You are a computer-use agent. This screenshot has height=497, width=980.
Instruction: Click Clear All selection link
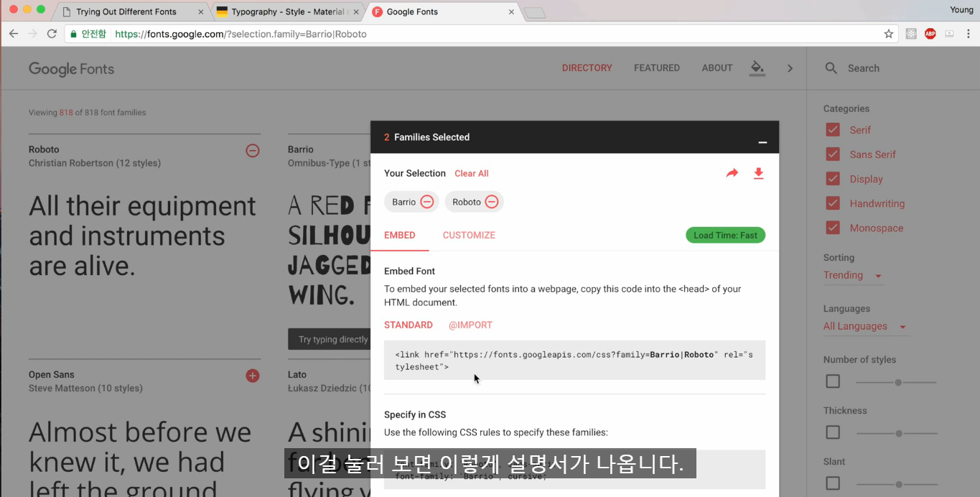coord(471,173)
